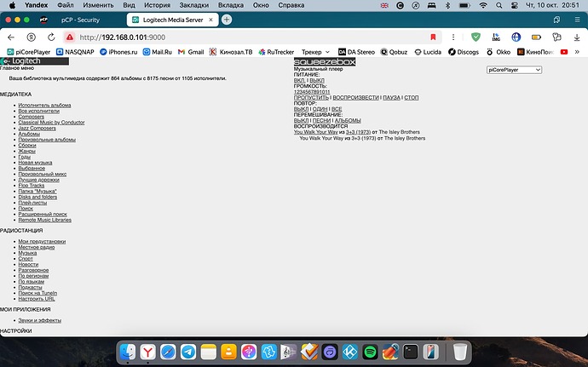
Task: Open the extensions puzzle icon
Action: (556, 37)
